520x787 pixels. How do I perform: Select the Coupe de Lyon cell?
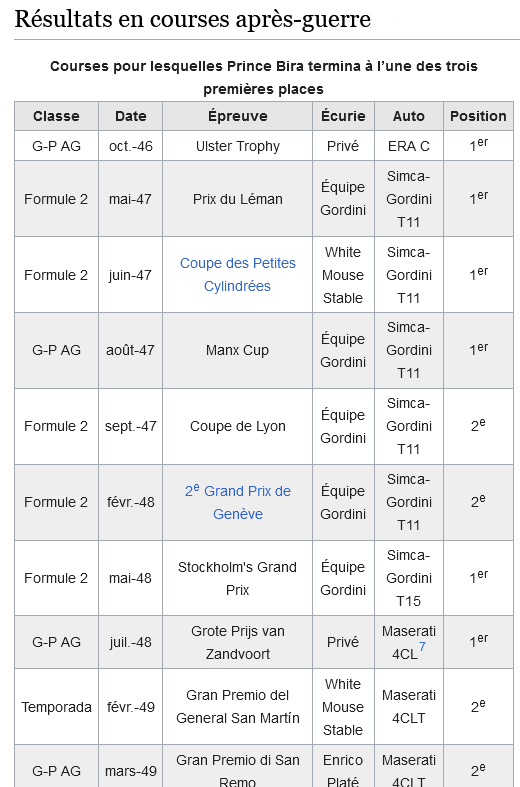pyautogui.click(x=237, y=426)
